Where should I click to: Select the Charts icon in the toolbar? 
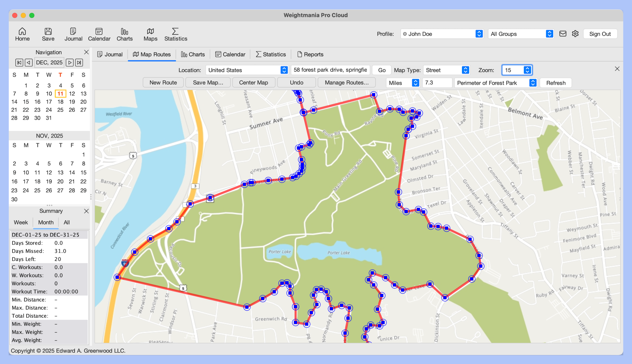(x=124, y=34)
